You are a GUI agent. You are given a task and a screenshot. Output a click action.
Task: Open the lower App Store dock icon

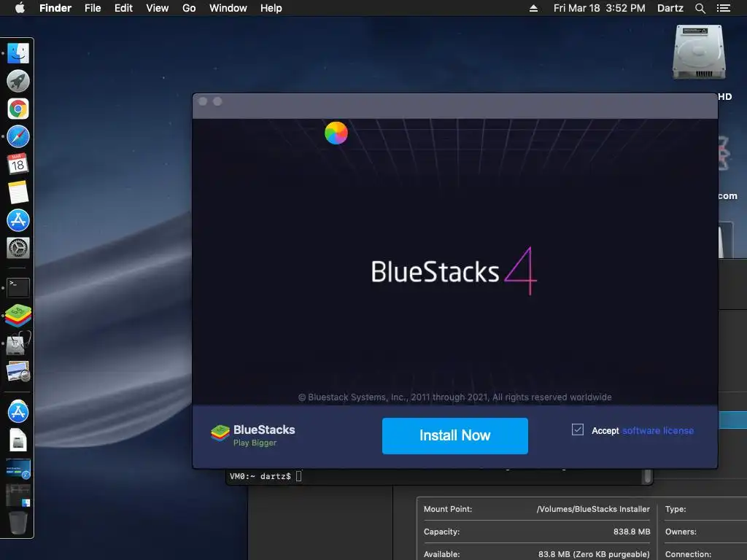point(18,411)
